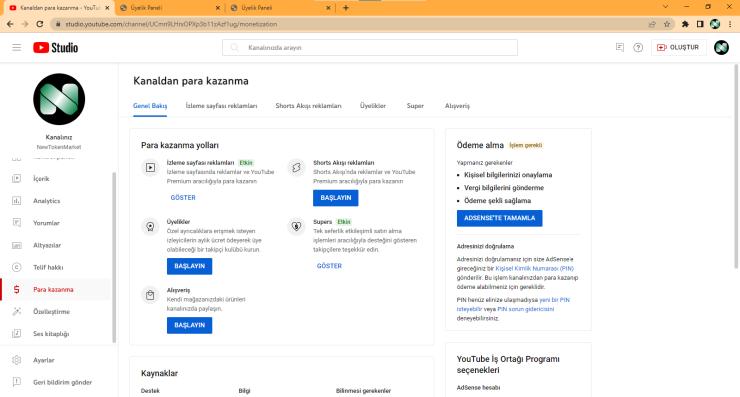Switch to Alışveriş tab
The height and width of the screenshot is (397, 740).
[457, 106]
